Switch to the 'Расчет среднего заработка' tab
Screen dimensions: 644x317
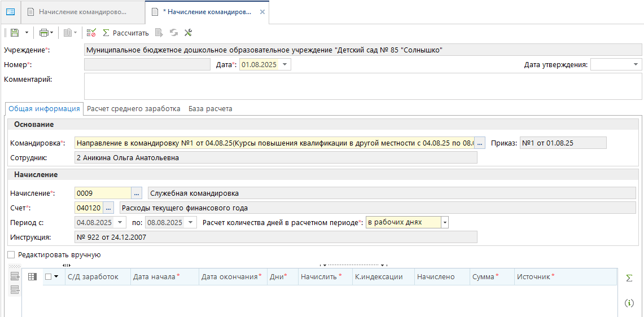point(133,109)
